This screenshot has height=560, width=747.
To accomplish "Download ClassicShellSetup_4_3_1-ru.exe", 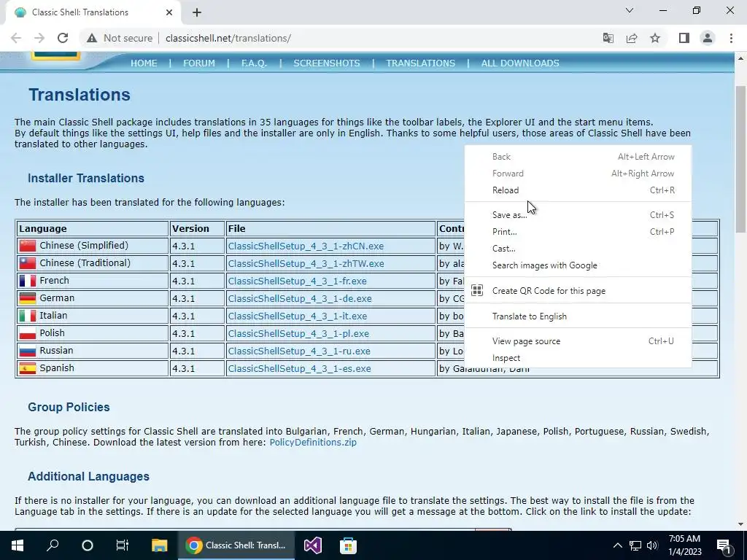I will [x=299, y=351].
